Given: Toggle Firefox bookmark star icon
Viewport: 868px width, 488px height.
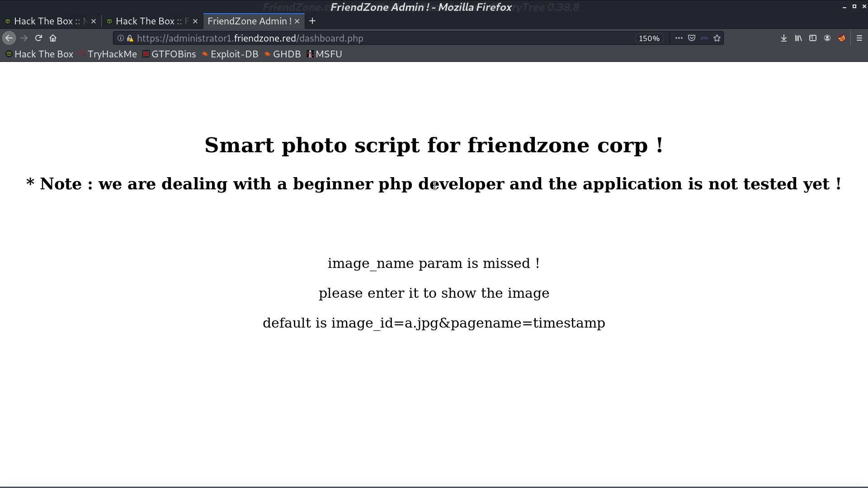Looking at the screenshot, I should pyautogui.click(x=718, y=38).
